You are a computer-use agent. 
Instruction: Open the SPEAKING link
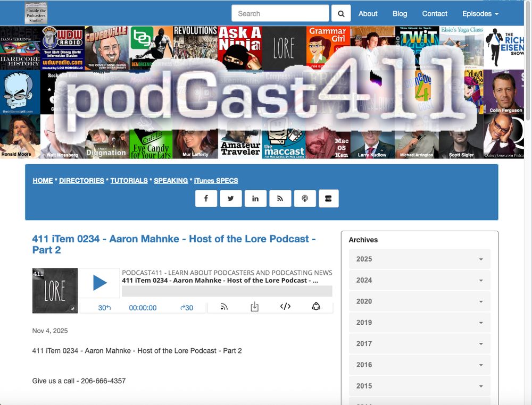[x=171, y=181]
